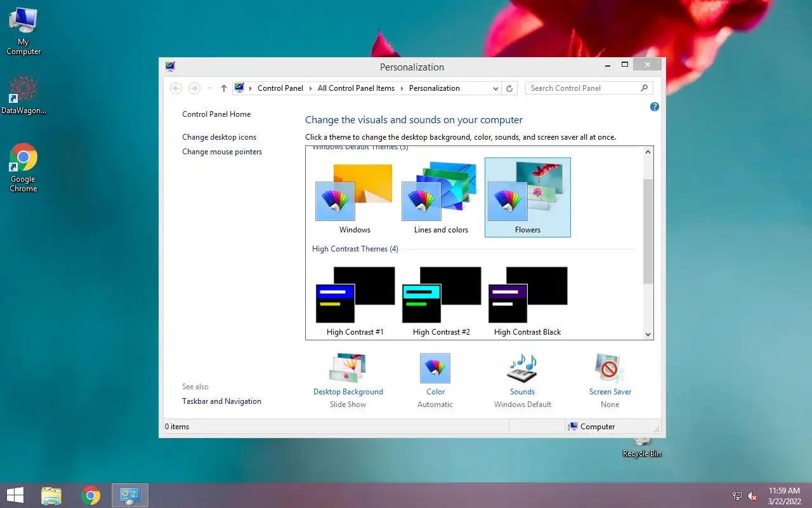Viewport: 812px width, 508px height.
Task: Click 'None' under Screen Saver
Action: (x=610, y=404)
